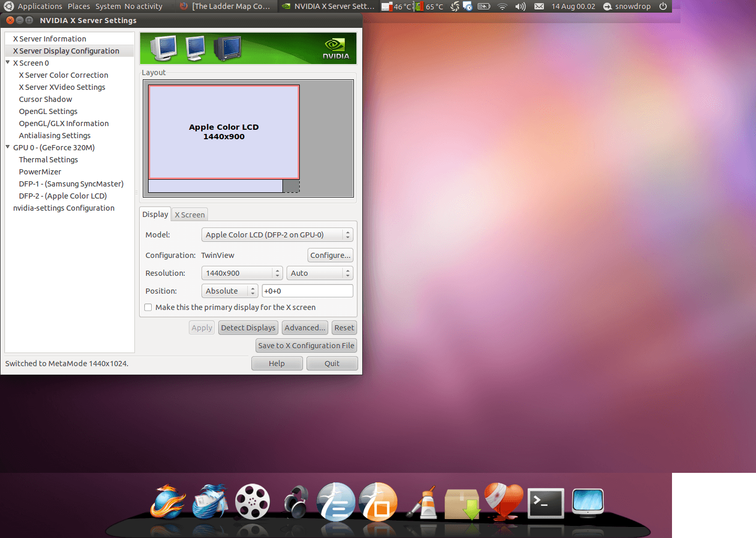
Task: Click the power shutdown icon
Action: coord(663,6)
